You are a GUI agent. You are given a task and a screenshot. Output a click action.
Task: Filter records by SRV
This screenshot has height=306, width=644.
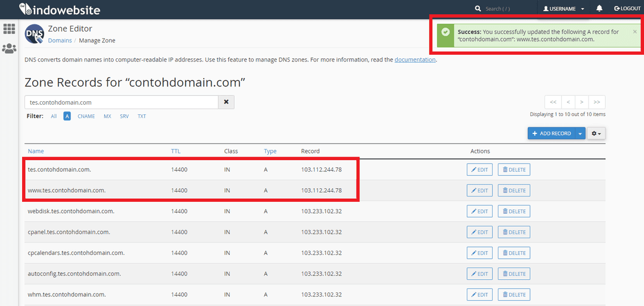click(125, 116)
